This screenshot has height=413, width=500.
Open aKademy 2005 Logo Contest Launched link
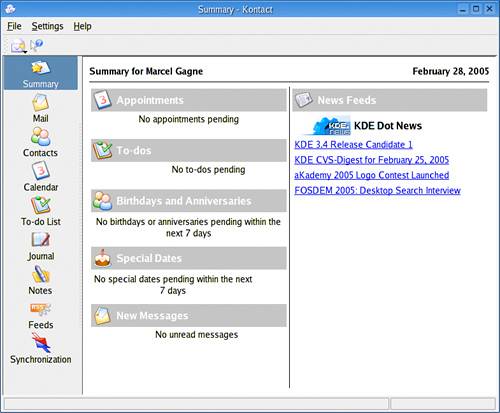(372, 175)
